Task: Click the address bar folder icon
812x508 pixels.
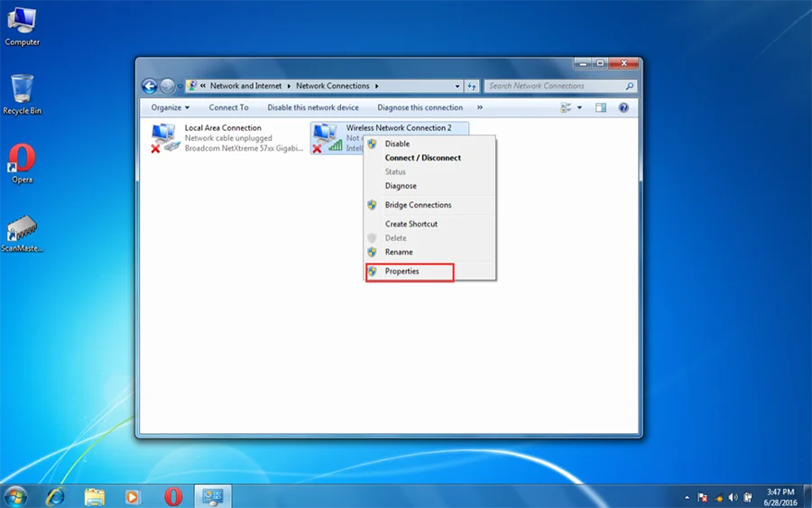Action: 192,86
